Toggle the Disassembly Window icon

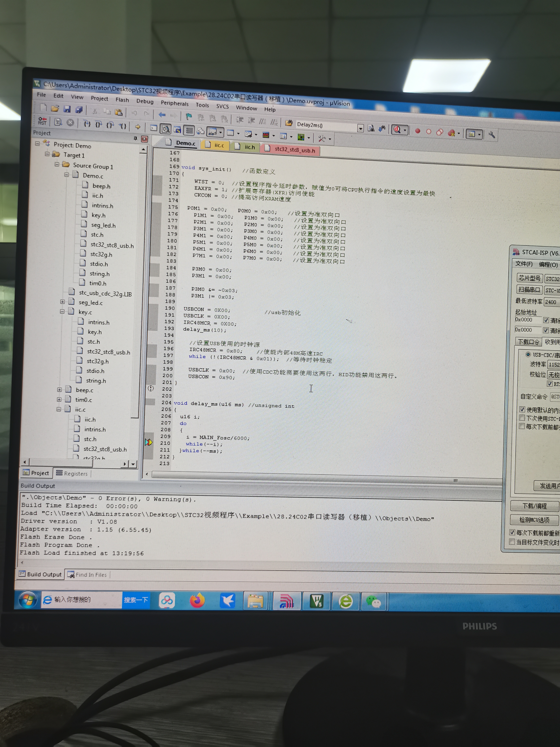[165, 129]
